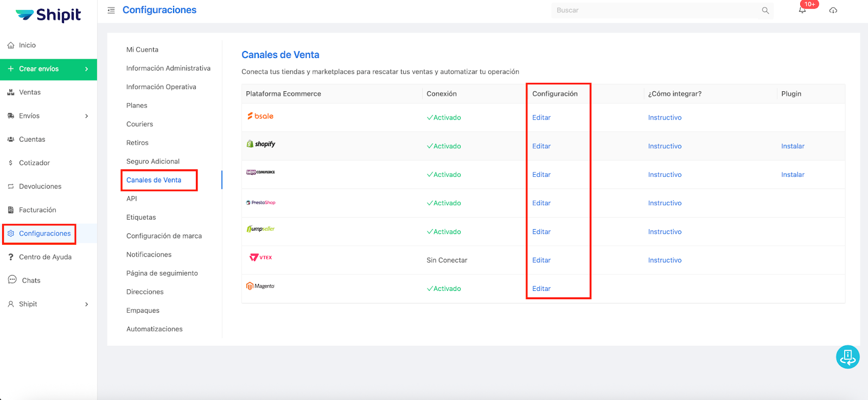This screenshot has width=868, height=400.
Task: Edit the Magento channel configuration
Action: [541, 289]
